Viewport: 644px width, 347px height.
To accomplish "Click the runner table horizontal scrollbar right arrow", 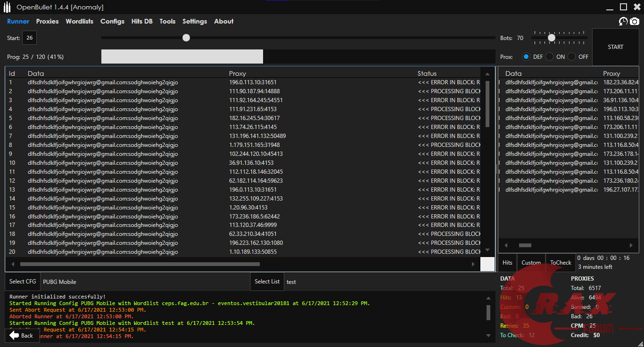I will 473,265.
